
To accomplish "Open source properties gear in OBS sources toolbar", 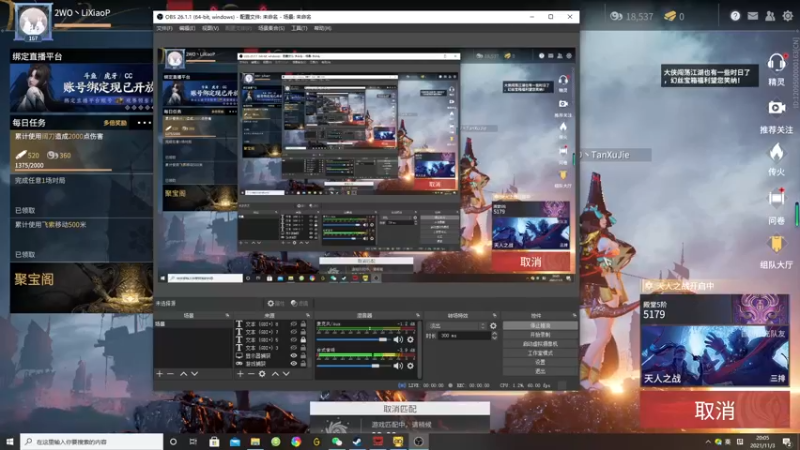I will point(262,374).
